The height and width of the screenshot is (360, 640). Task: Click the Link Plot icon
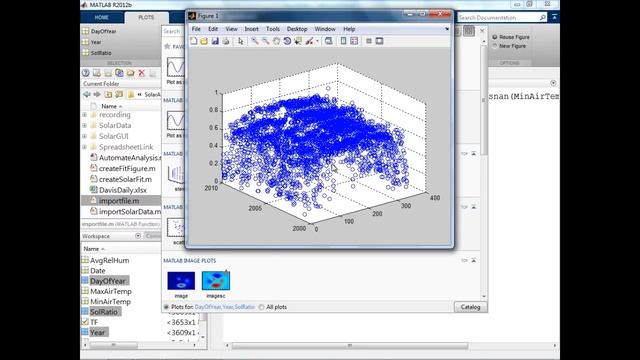[329, 41]
